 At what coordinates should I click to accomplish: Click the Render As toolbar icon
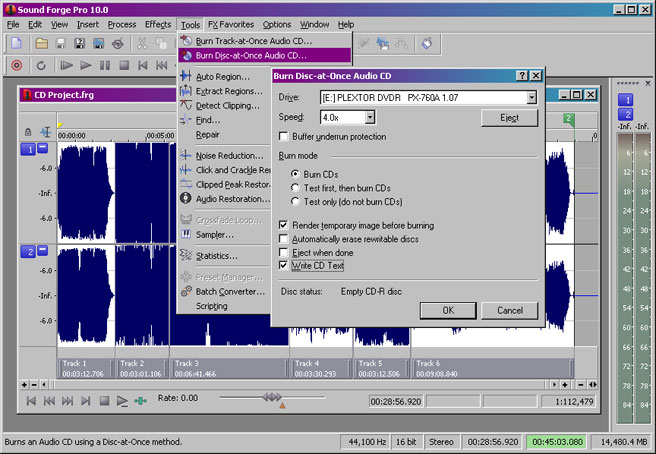pyautogui.click(x=99, y=44)
